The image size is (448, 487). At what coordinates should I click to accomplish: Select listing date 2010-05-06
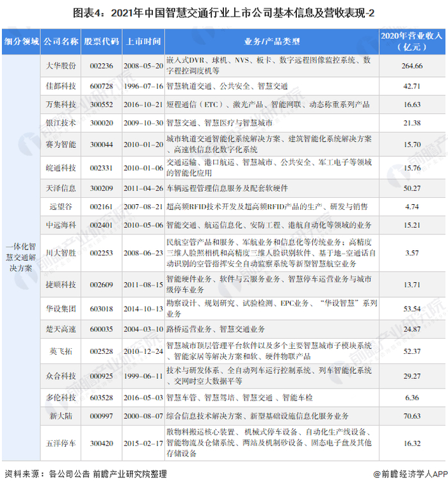pos(143,225)
